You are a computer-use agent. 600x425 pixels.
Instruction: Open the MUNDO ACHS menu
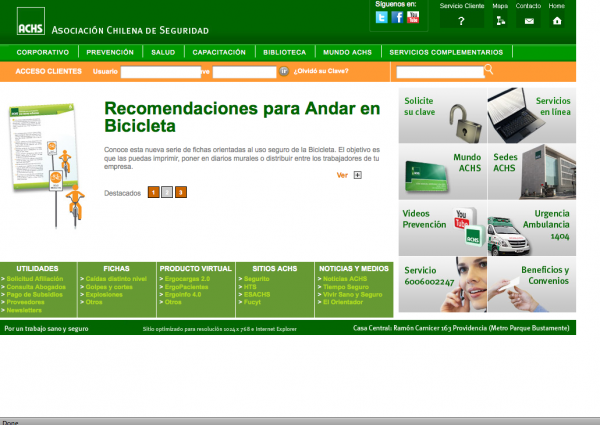(x=347, y=52)
